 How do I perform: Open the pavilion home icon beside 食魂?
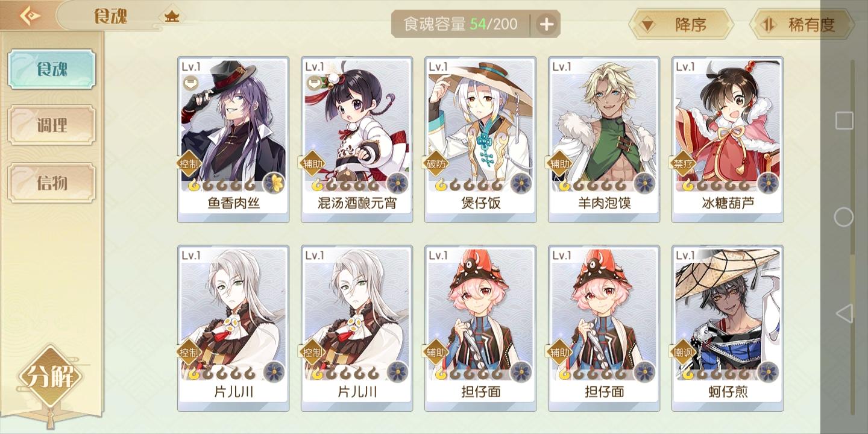172,16
